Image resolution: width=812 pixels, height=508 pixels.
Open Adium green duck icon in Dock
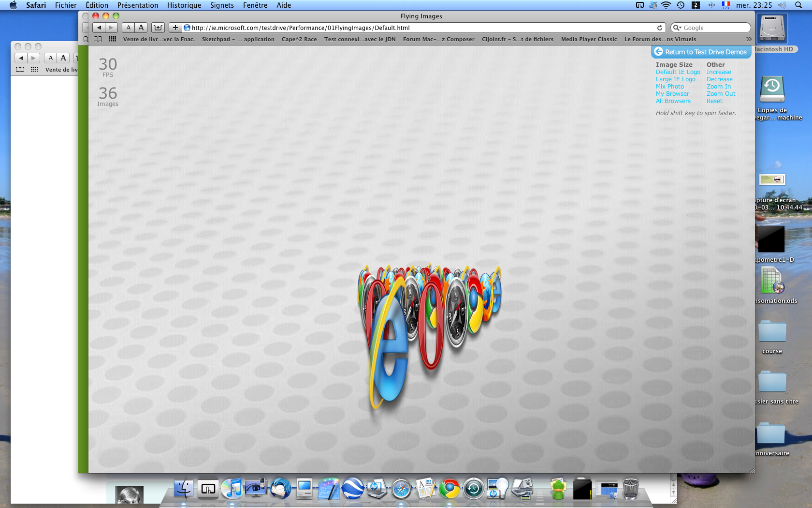(x=558, y=489)
